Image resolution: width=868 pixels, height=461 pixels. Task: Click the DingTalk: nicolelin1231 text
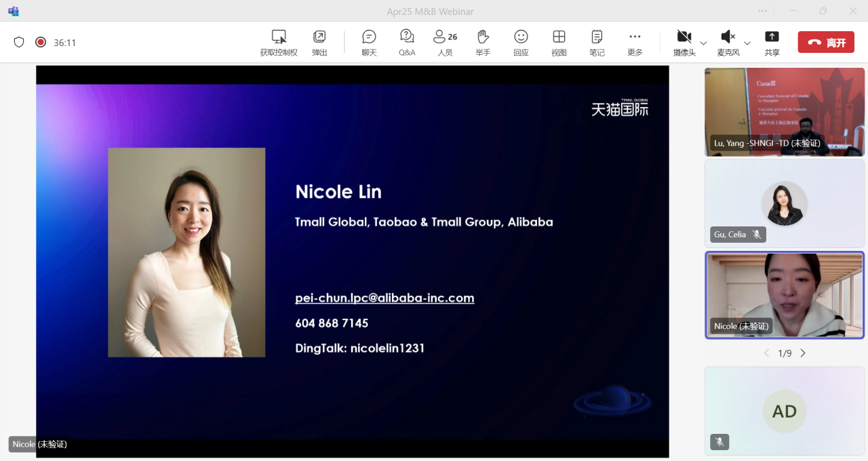click(x=360, y=348)
